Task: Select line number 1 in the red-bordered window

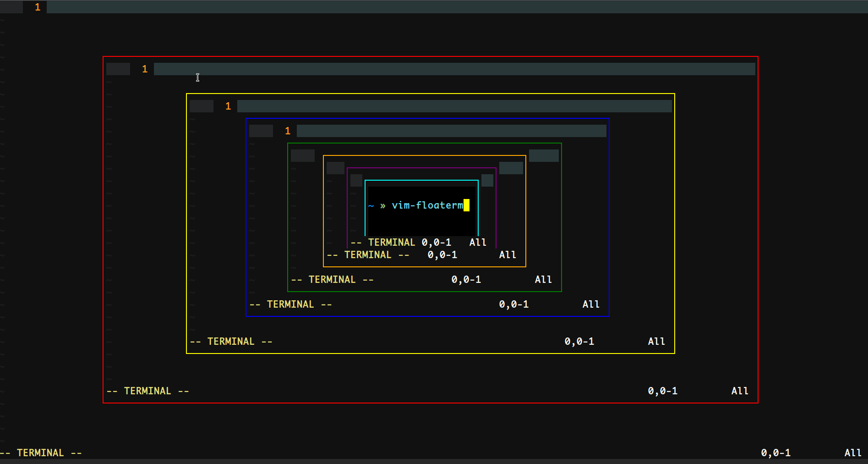Action: click(x=145, y=69)
